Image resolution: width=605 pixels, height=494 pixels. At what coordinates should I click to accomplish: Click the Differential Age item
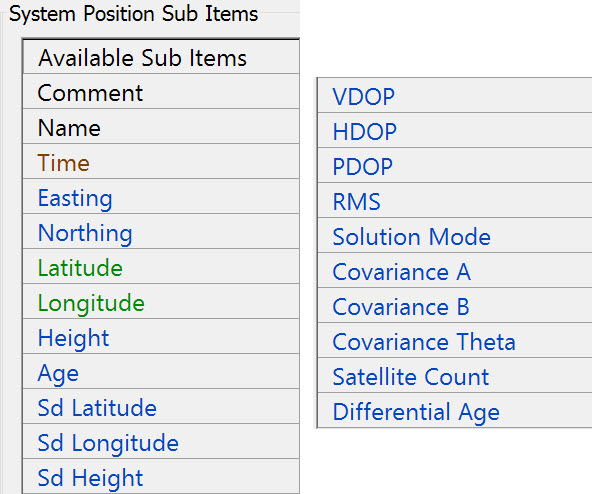(416, 412)
